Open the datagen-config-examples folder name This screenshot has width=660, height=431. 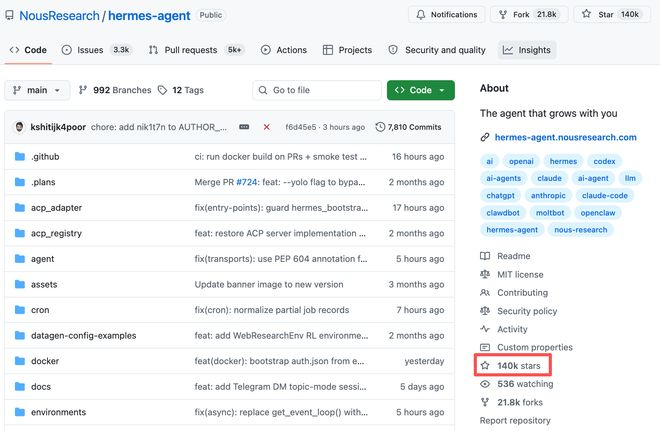click(x=83, y=335)
